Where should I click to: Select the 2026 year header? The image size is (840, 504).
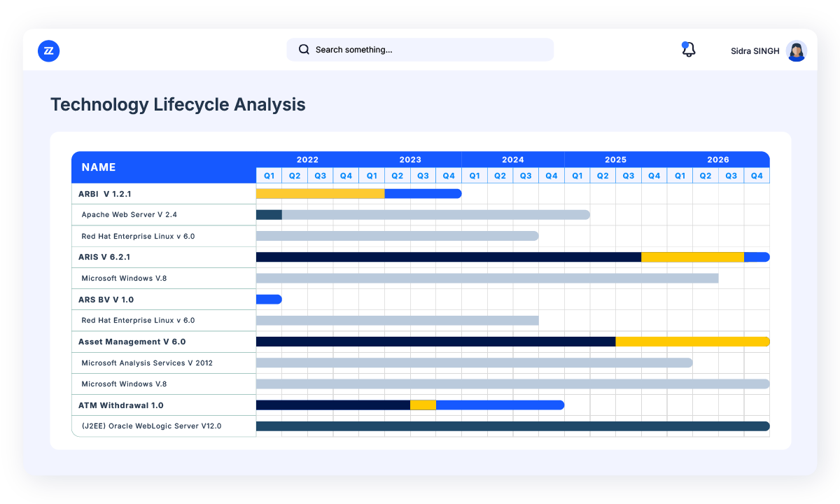(718, 160)
